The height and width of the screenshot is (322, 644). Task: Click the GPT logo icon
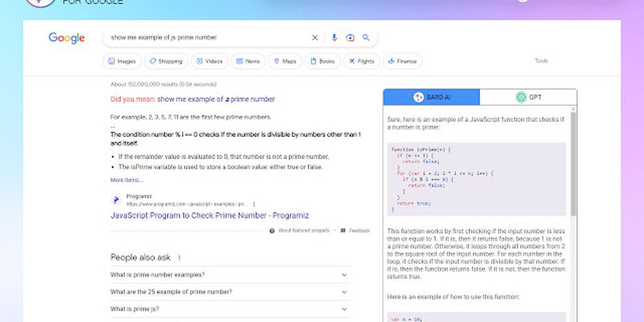click(521, 97)
